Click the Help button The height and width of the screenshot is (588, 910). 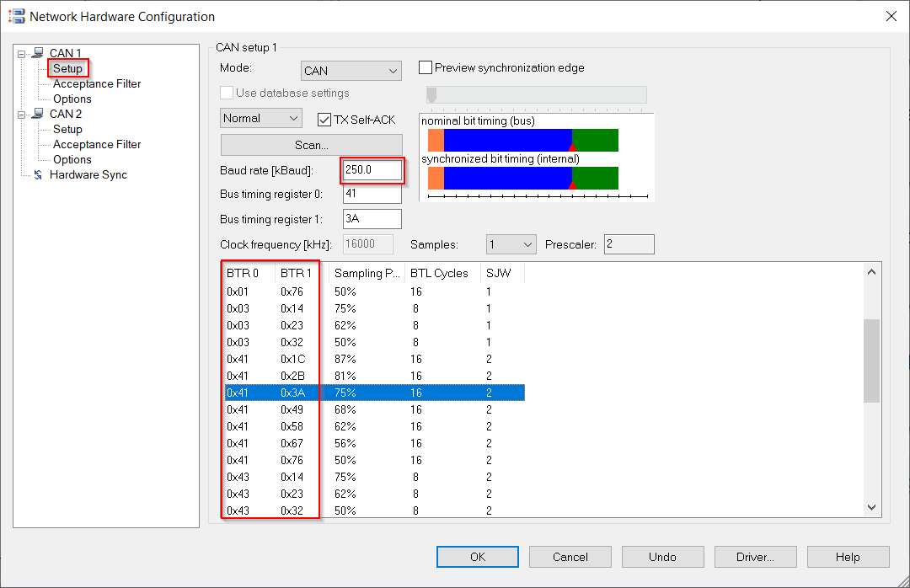pyautogui.click(x=848, y=557)
